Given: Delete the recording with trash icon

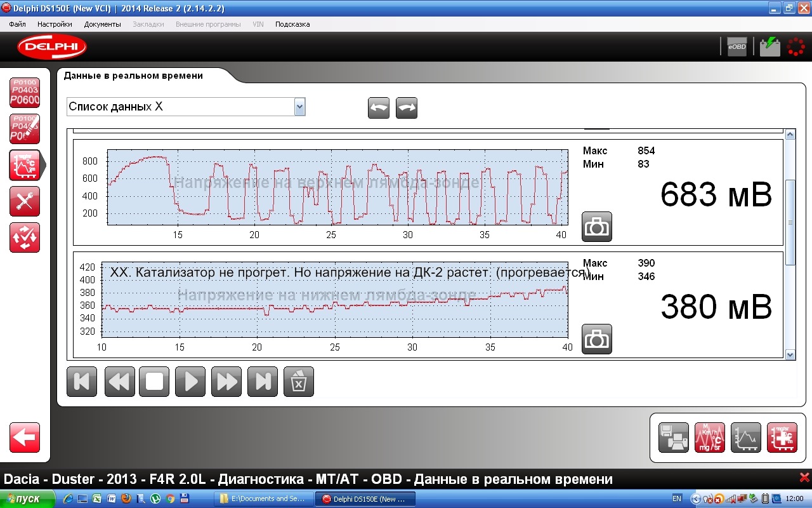Looking at the screenshot, I should [x=299, y=382].
